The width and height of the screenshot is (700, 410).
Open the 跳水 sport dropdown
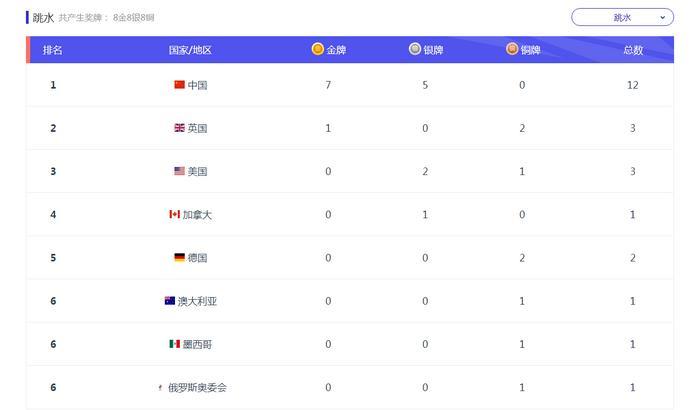click(622, 17)
